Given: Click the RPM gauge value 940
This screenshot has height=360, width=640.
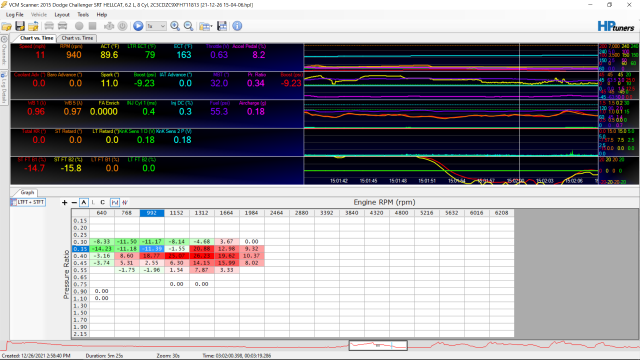Looking at the screenshot, I should pos(73,55).
